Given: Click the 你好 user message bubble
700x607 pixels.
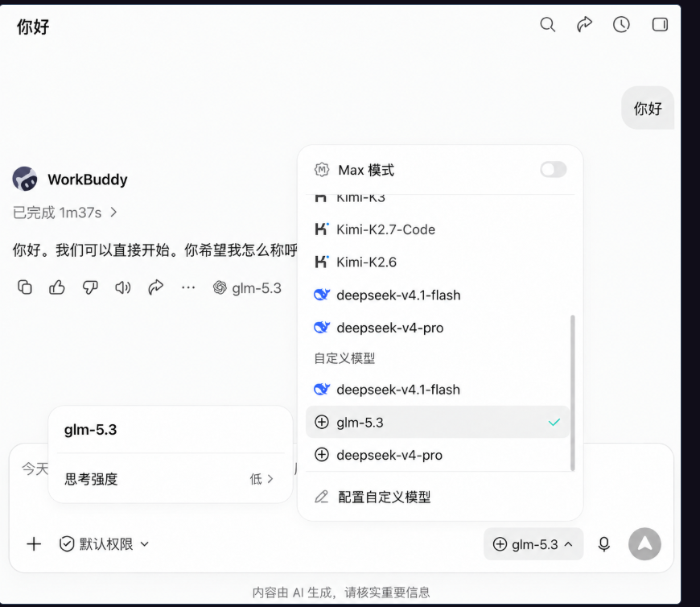Looking at the screenshot, I should click(648, 108).
